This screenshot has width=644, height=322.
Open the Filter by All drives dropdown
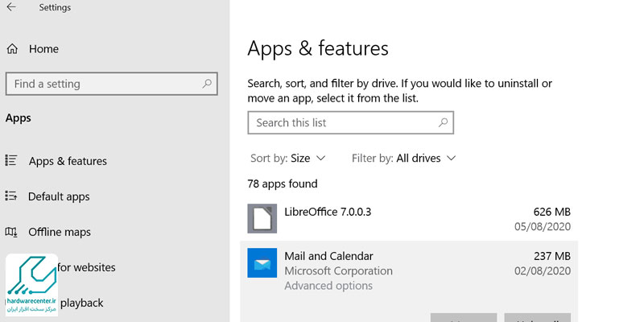[x=404, y=158]
